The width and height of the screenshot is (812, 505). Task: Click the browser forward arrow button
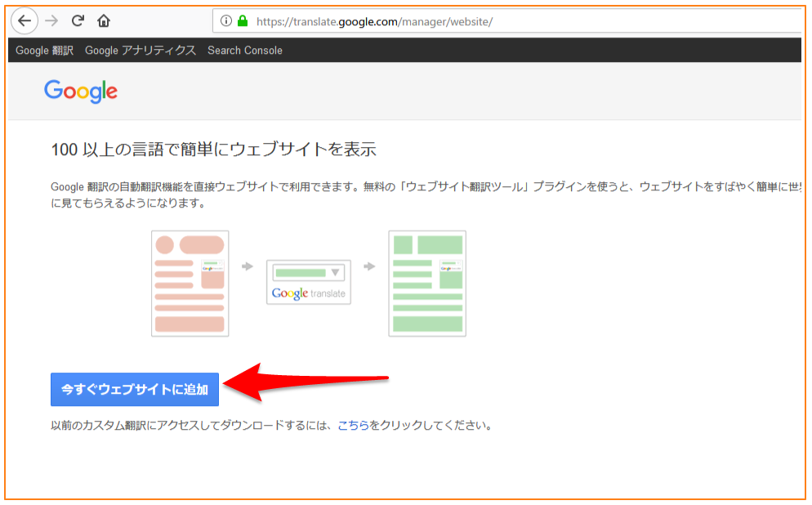(x=51, y=20)
